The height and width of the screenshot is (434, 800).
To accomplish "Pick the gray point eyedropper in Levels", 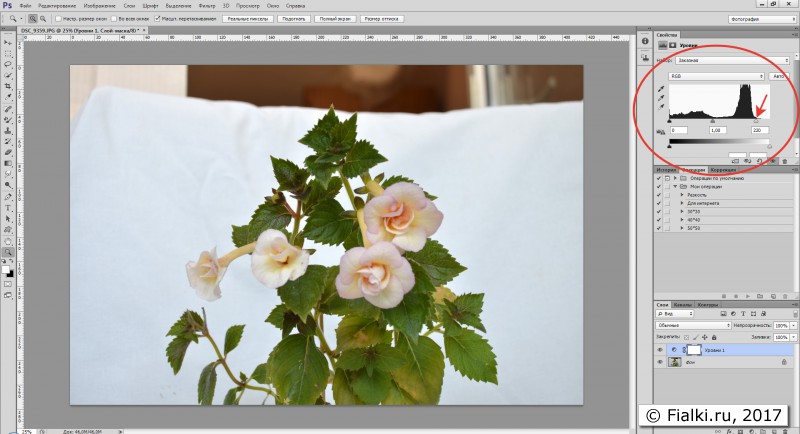I will click(x=662, y=98).
